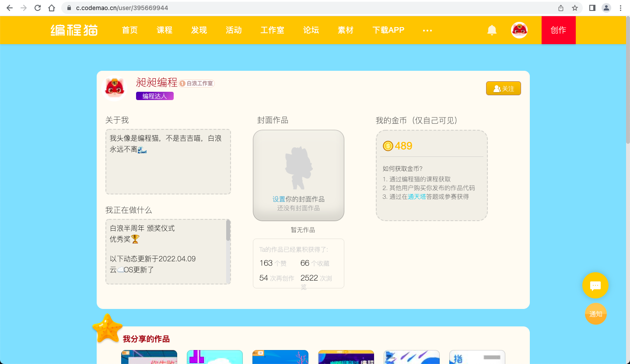Open the 白浪工作室 studio badge
Screen dimensions: 630x364
coord(197,83)
